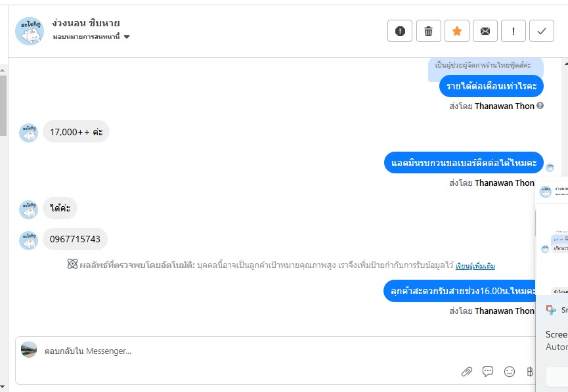Click the auto-detected result atom icon
The width and height of the screenshot is (568, 392).
point(72,265)
